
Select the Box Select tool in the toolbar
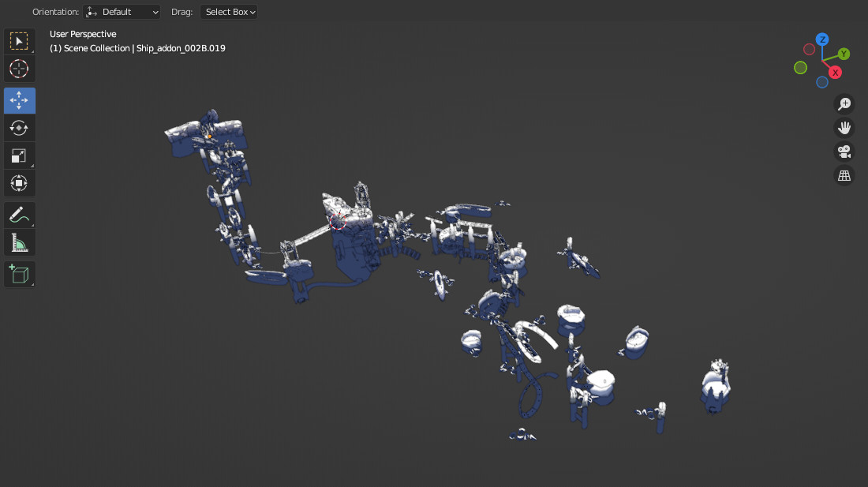19,41
